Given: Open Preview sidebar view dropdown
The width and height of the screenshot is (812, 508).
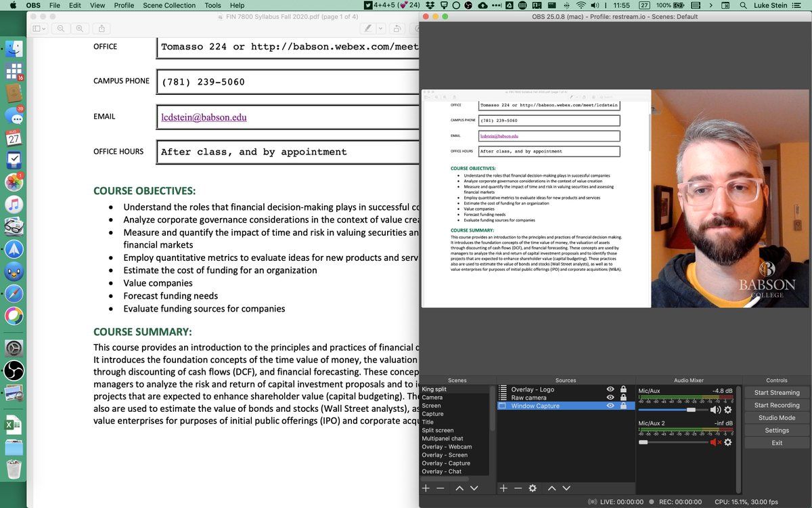Looking at the screenshot, I should click(39, 28).
